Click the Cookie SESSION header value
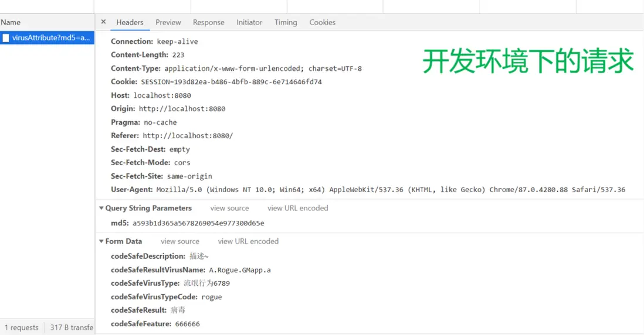This screenshot has height=335, width=644. tap(231, 82)
